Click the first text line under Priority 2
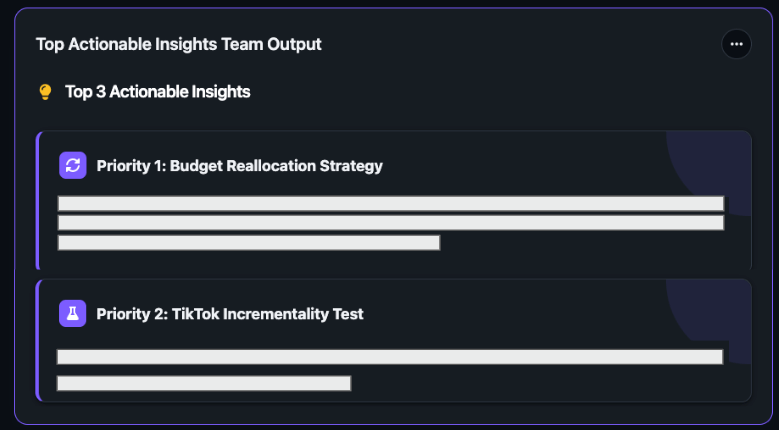This screenshot has width=779, height=430. pyautogui.click(x=390, y=356)
